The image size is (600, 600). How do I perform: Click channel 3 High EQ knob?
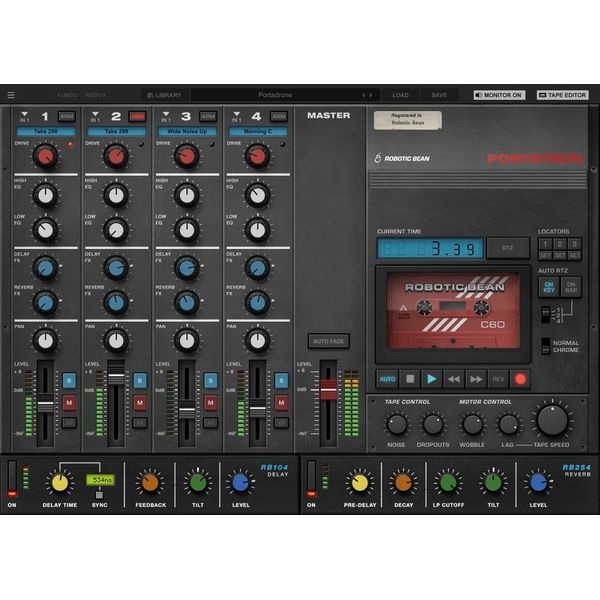(187, 196)
